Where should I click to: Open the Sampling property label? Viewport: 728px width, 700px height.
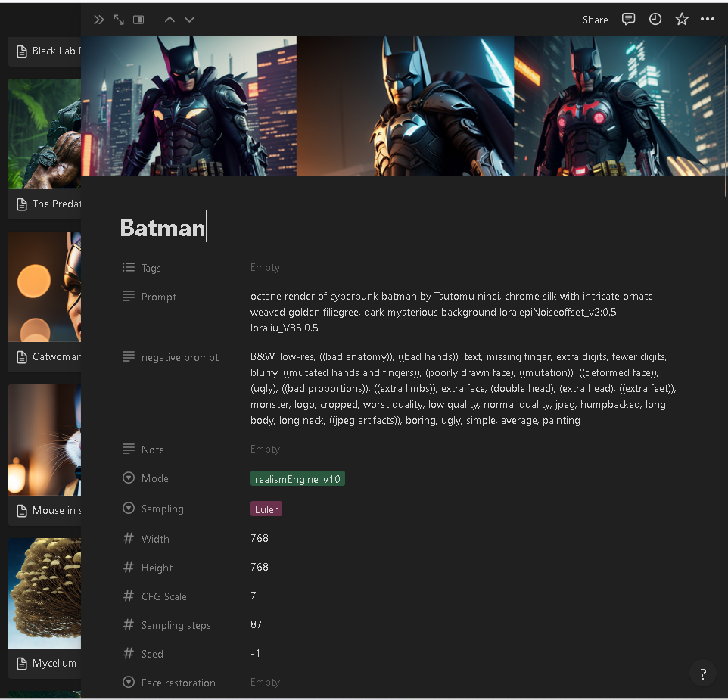pyautogui.click(x=163, y=509)
